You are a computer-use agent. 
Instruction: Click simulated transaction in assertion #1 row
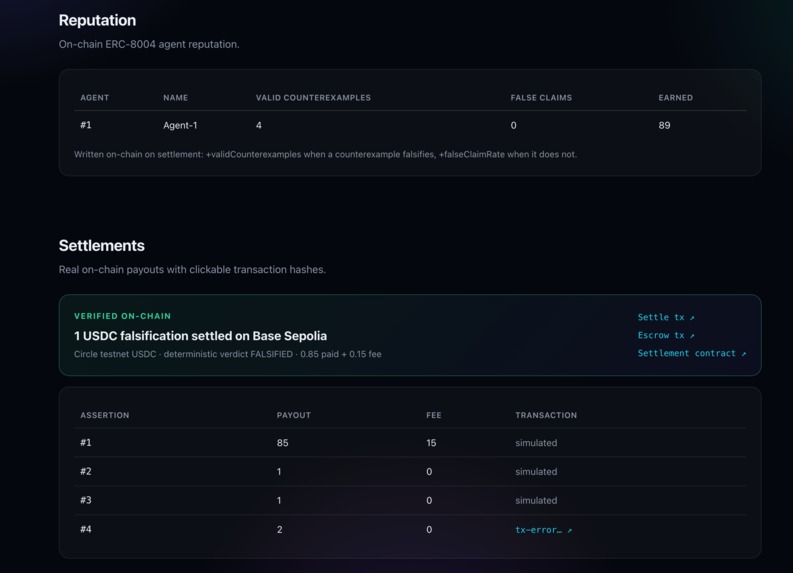coord(536,443)
